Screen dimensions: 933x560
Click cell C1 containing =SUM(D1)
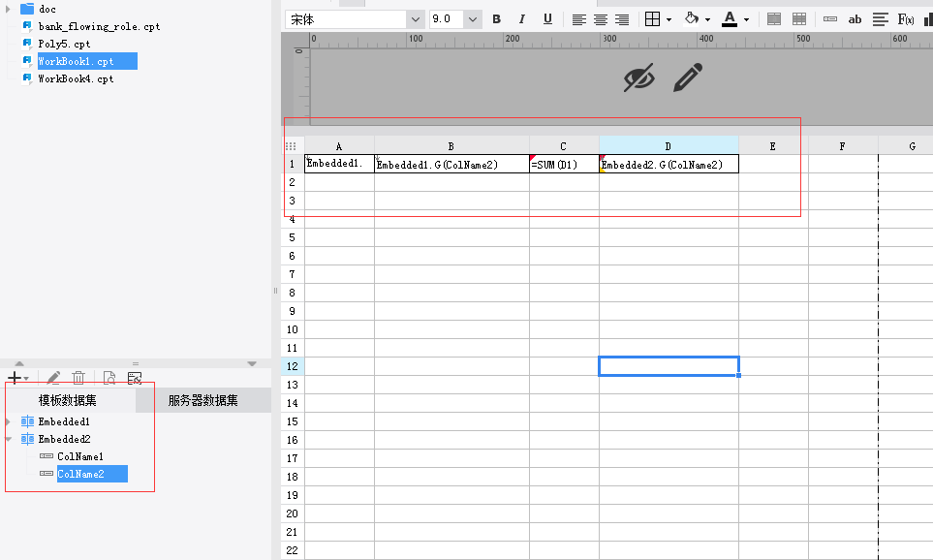564,165
